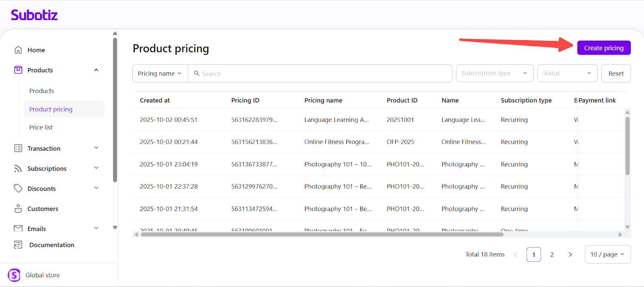Go to page 2 of results
Image resolution: width=644 pixels, height=287 pixels.
coord(552,254)
